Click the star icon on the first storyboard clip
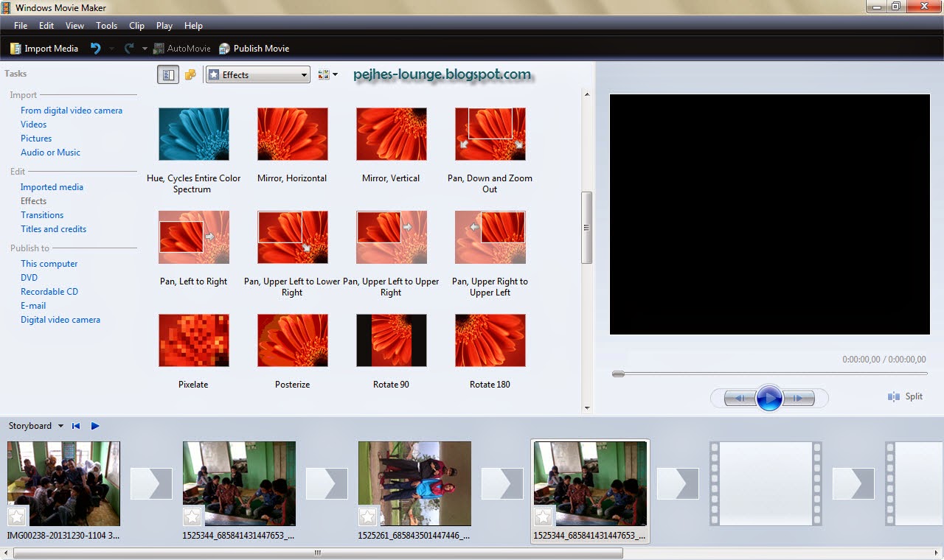This screenshot has width=944, height=560. click(16, 517)
